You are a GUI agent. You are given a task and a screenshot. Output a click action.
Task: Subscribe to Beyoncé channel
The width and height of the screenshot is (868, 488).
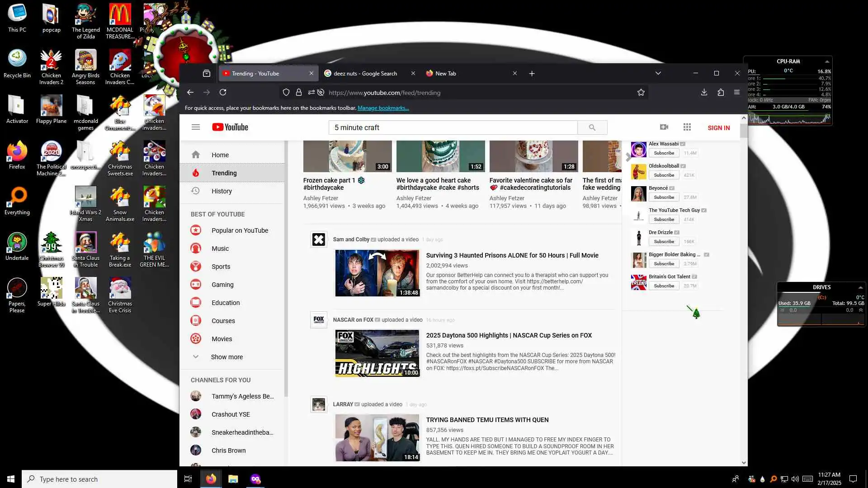click(664, 197)
